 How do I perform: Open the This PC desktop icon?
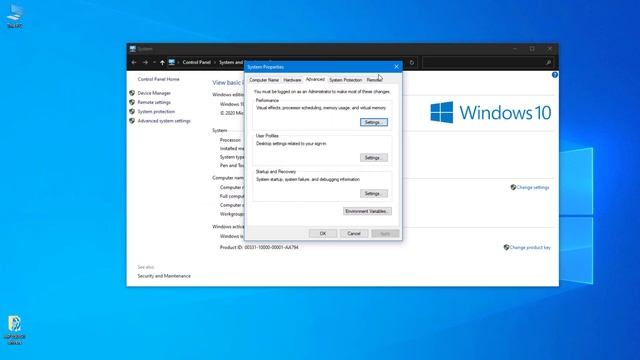(15, 16)
